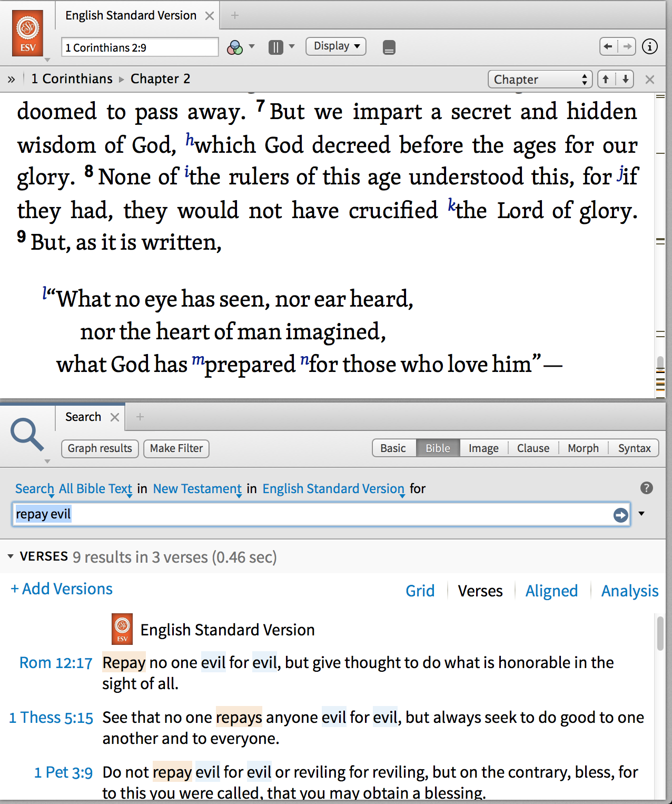Open Rom 12:17 result
The height and width of the screenshot is (804, 672).
(56, 663)
